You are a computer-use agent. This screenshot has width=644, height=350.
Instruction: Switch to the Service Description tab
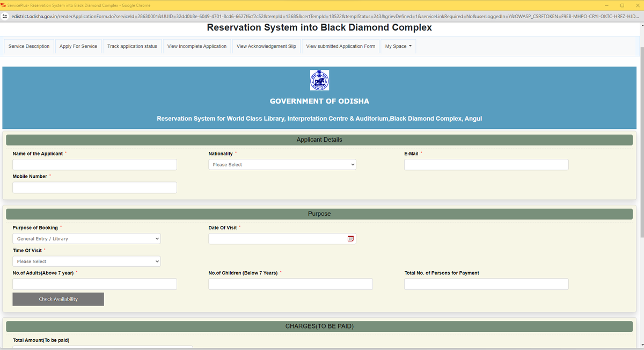pyautogui.click(x=29, y=46)
